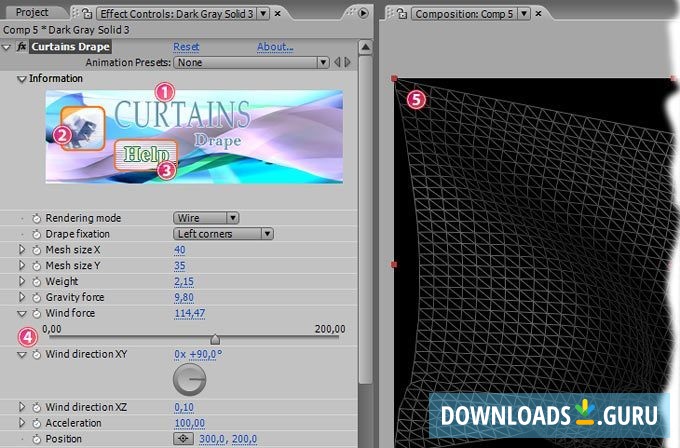Click the Reset link

[186, 47]
